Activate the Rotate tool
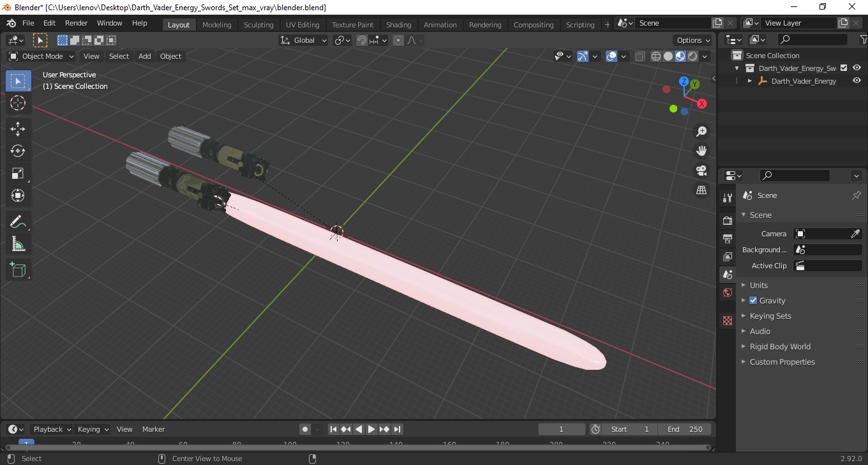Viewport: 868px width, 465px height. click(x=18, y=151)
